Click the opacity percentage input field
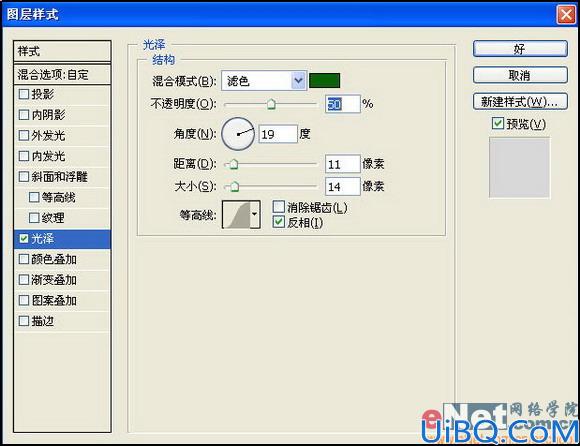580x446 pixels. coord(343,104)
